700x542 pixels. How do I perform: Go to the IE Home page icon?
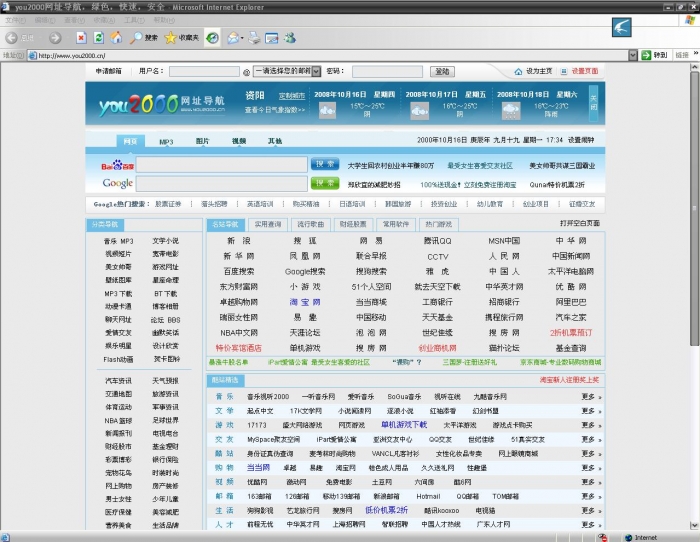point(116,38)
